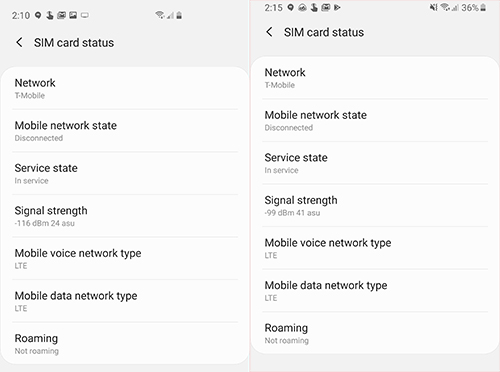The width and height of the screenshot is (500, 372).
Task: Tap Service state row on 2:10 screen
Action: [125, 174]
